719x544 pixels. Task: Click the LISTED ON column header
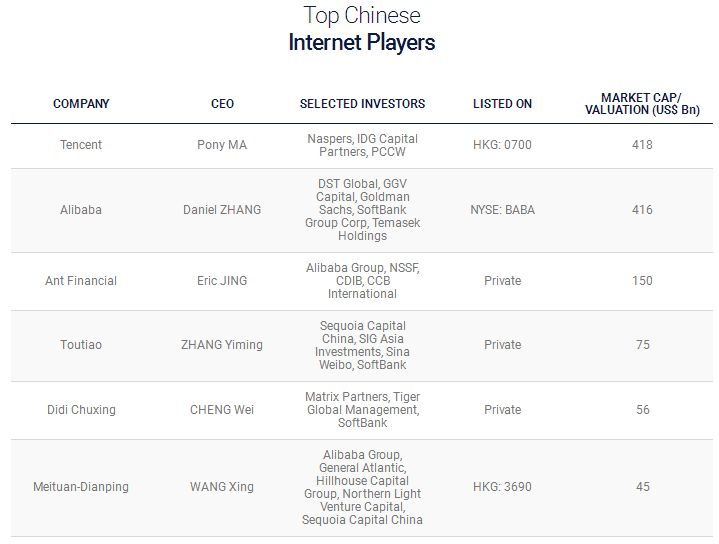502,104
